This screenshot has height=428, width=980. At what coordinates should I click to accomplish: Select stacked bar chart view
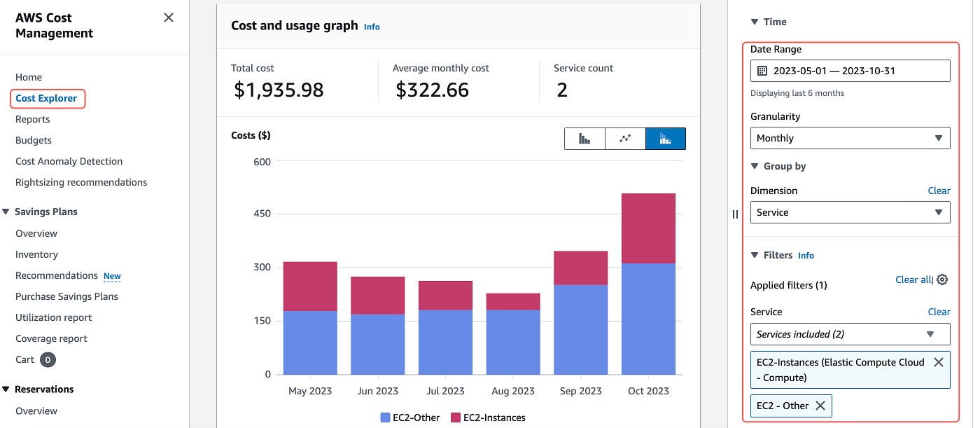666,139
